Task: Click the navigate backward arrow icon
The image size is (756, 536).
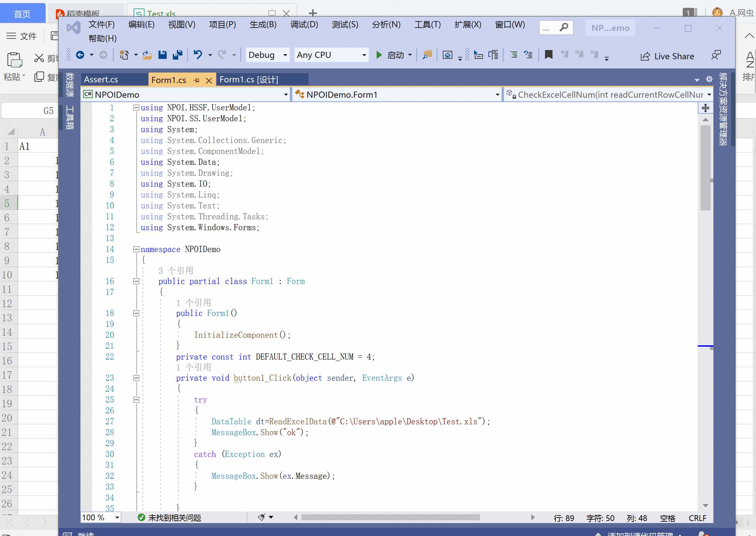Action: click(80, 55)
